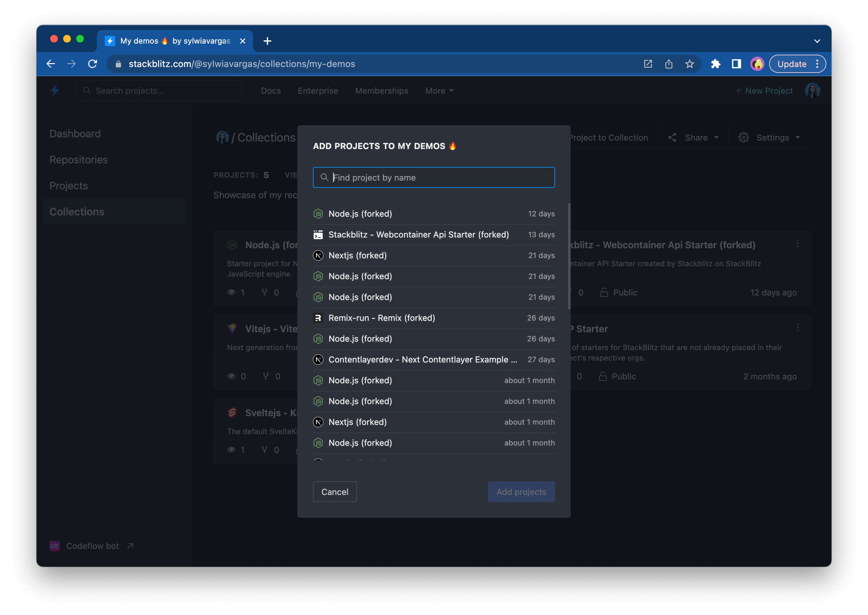The width and height of the screenshot is (868, 615).
Task: Open Repositories in the sidebar
Action: 79,159
